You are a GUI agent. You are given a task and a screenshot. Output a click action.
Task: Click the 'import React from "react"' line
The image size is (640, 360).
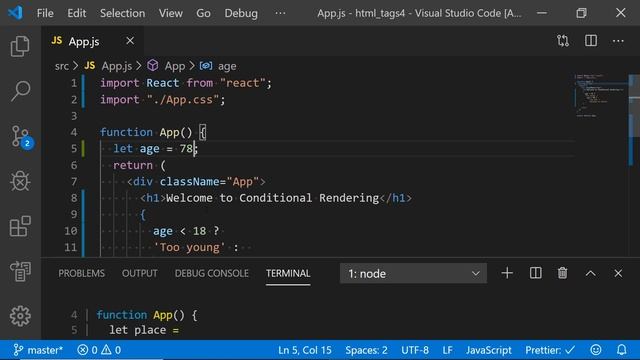click(186, 83)
